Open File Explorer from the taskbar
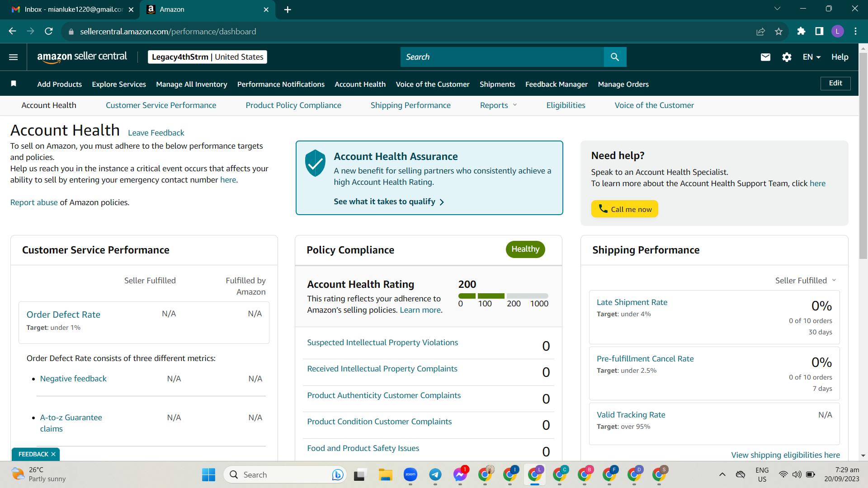 click(385, 474)
